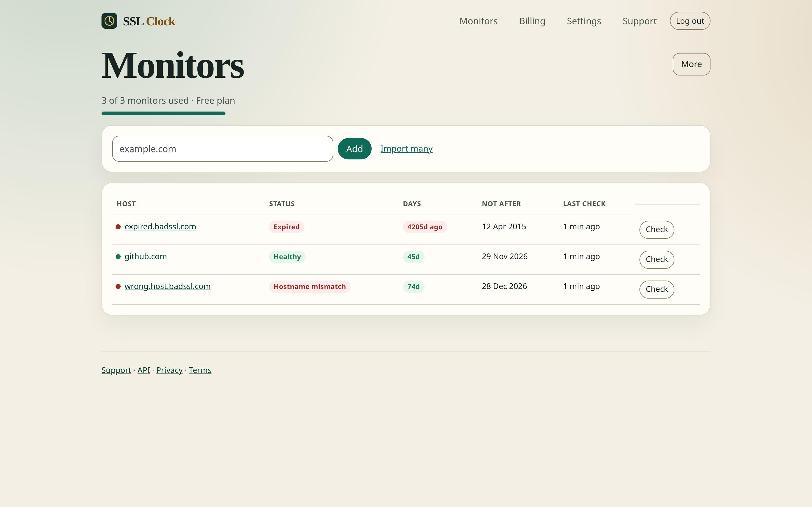The image size is (812, 507).
Task: Click the red status dot beside expired.badssl.com
Action: pyautogui.click(x=118, y=227)
